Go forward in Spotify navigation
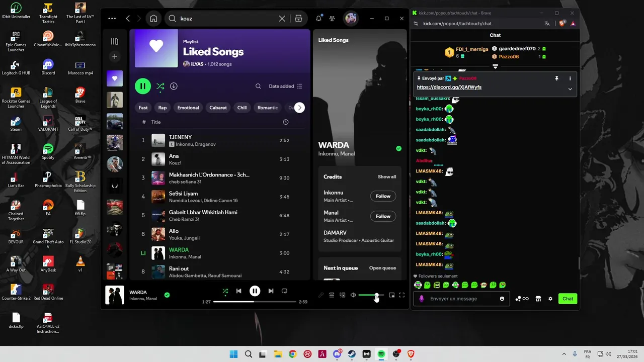The width and height of the screenshot is (644, 362). point(140,19)
